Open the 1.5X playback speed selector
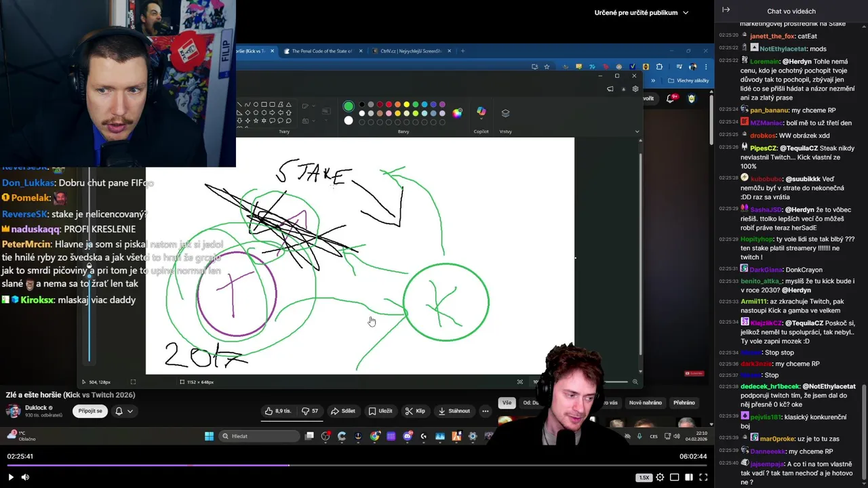The image size is (868, 488). 644,478
